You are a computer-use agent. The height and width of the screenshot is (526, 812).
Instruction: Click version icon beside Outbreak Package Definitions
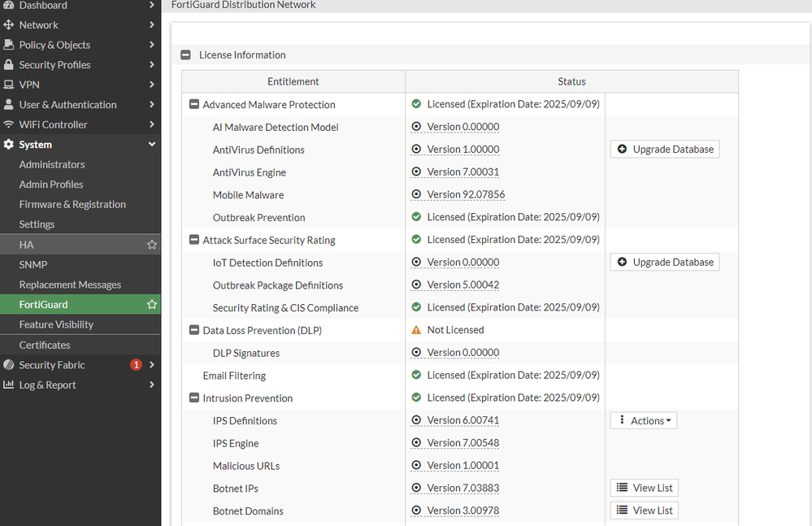coord(416,285)
